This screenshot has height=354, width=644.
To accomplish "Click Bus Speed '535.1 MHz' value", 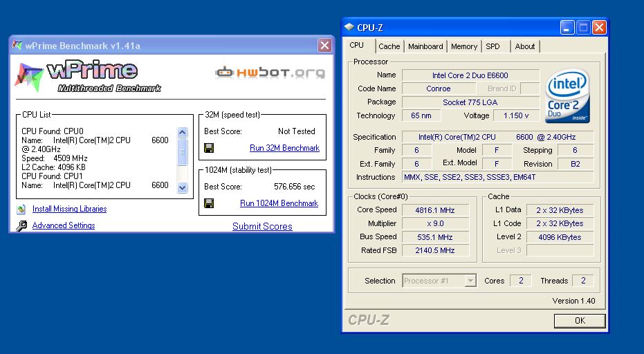I will coord(435,237).
